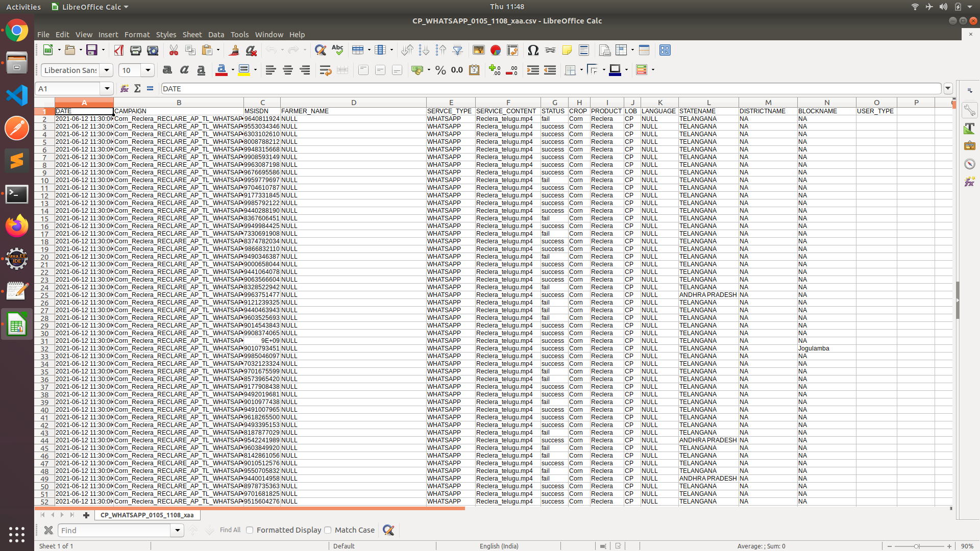Select row header 25
This screenshot has width=980, height=551.
click(x=44, y=295)
